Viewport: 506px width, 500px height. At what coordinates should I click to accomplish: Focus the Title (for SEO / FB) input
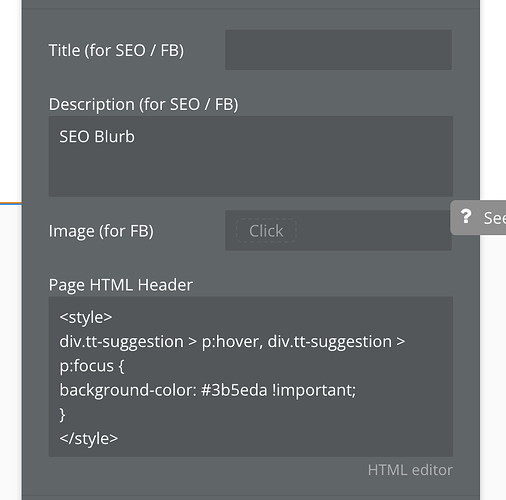pos(338,50)
